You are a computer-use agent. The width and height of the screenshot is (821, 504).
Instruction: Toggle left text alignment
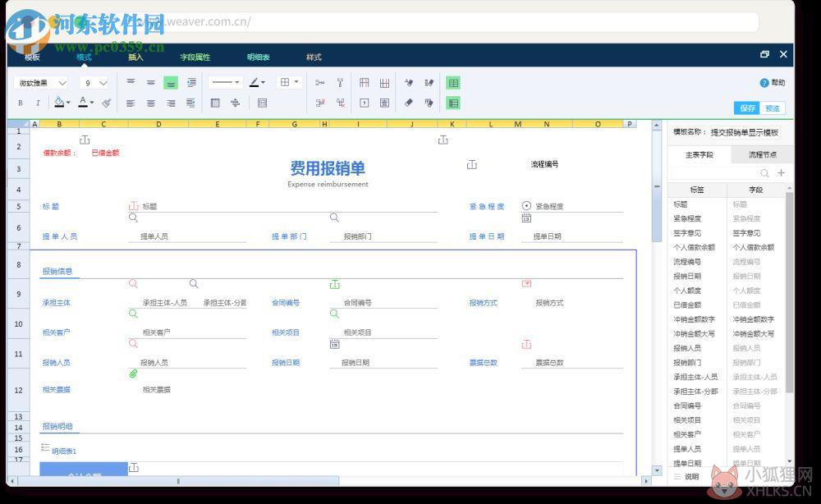131,103
